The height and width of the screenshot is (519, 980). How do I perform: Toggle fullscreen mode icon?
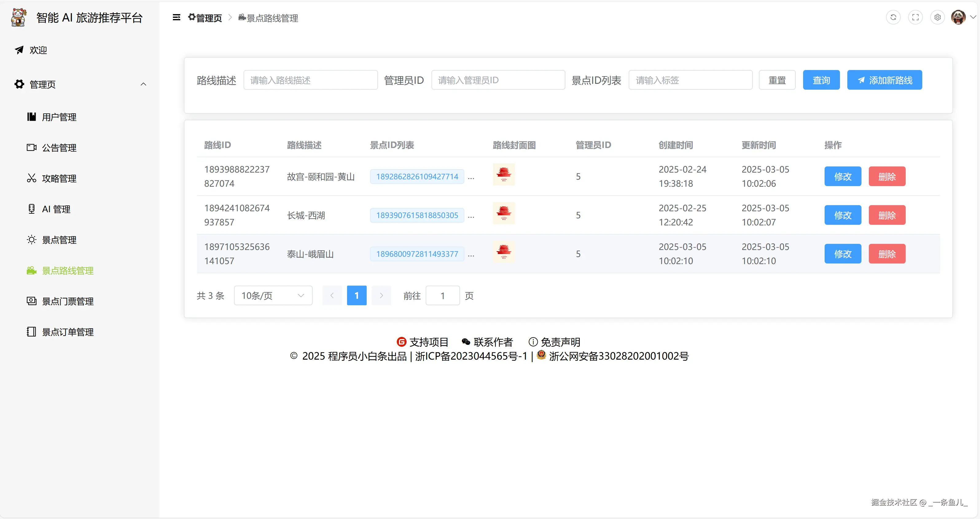tap(915, 18)
